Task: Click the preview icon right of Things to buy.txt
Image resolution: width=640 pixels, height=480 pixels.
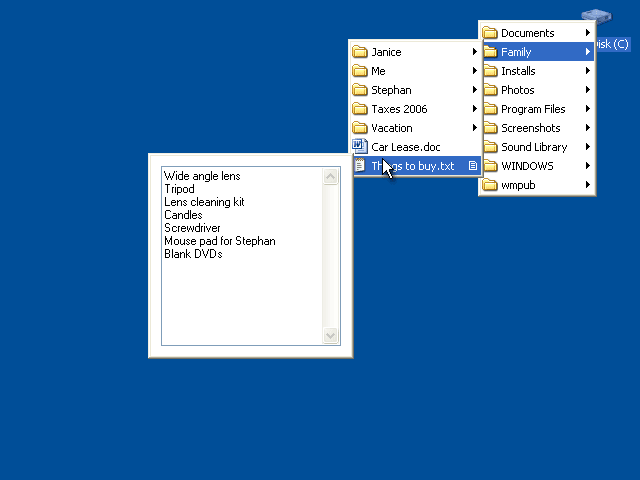Action: pos(473,166)
